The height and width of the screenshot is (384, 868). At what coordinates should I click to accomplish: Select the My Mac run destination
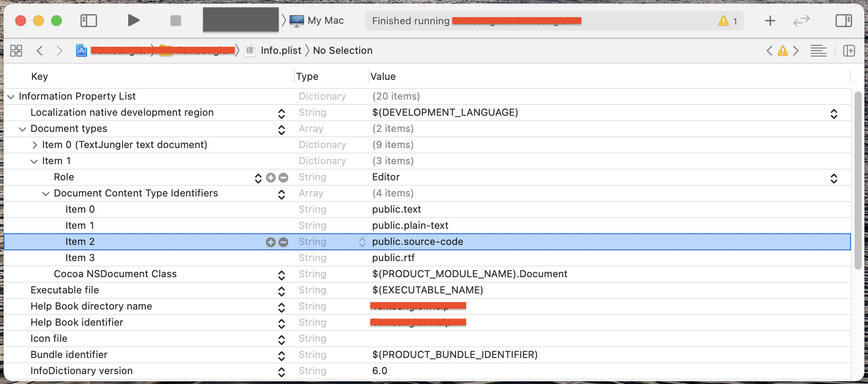pyautogui.click(x=317, y=21)
